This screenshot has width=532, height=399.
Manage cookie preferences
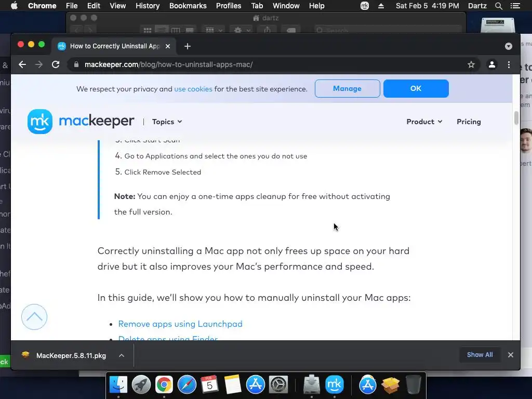pyautogui.click(x=347, y=88)
